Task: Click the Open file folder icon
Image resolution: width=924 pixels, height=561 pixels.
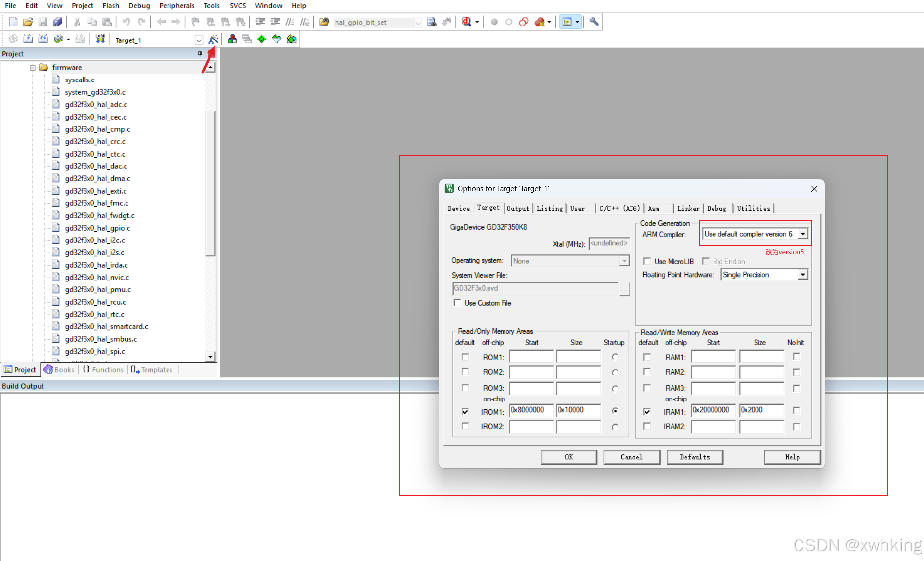Action: coord(28,22)
